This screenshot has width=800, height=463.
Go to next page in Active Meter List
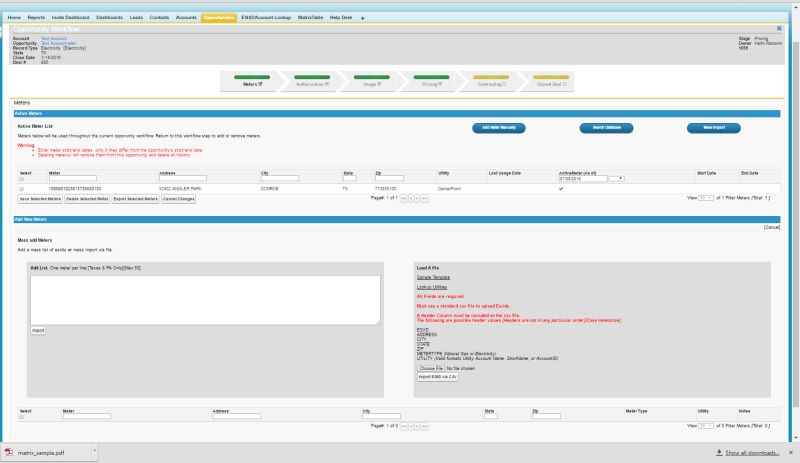(x=417, y=198)
